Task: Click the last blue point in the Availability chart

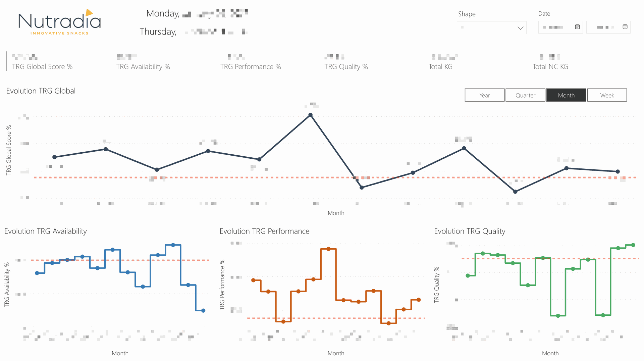Action: tap(203, 311)
